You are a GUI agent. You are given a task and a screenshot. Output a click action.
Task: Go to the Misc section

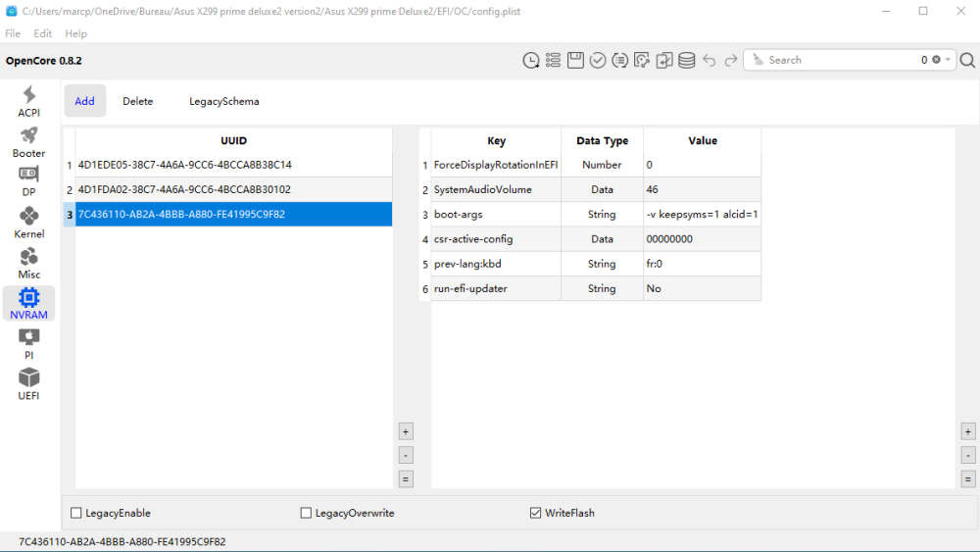(28, 264)
